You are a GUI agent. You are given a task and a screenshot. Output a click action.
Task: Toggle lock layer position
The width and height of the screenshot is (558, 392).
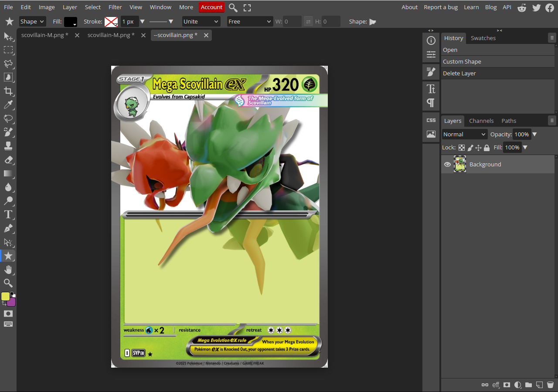tap(478, 148)
